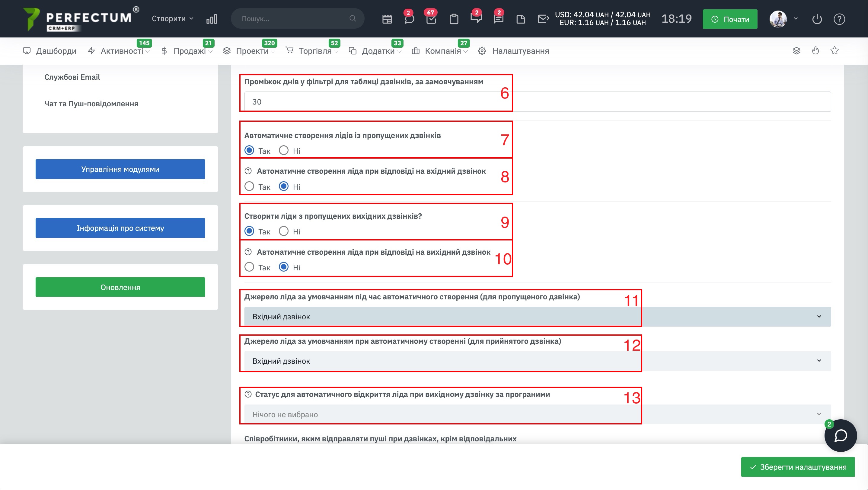Screen dimensions: 868x490
Task: Select 'Ні' for leads from missed outgoing calls
Action: (284, 231)
